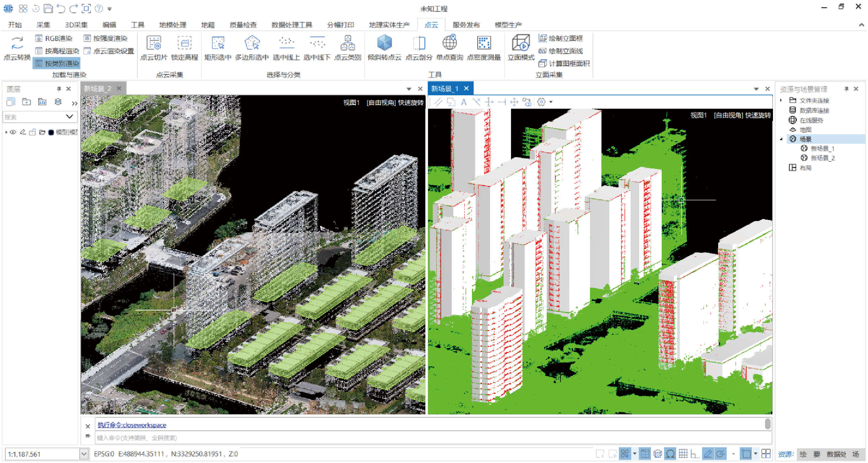The image size is (868, 463).
Task: Click the 单点查询 single point query icon
Action: click(449, 43)
